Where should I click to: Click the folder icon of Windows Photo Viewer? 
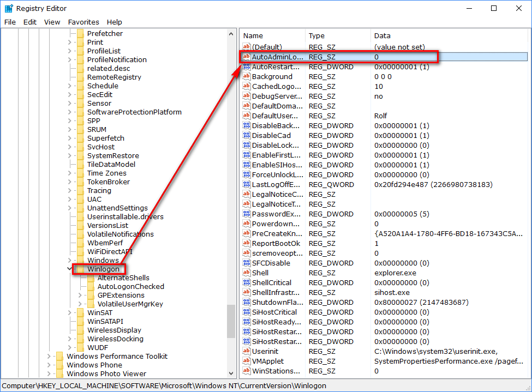(x=59, y=373)
